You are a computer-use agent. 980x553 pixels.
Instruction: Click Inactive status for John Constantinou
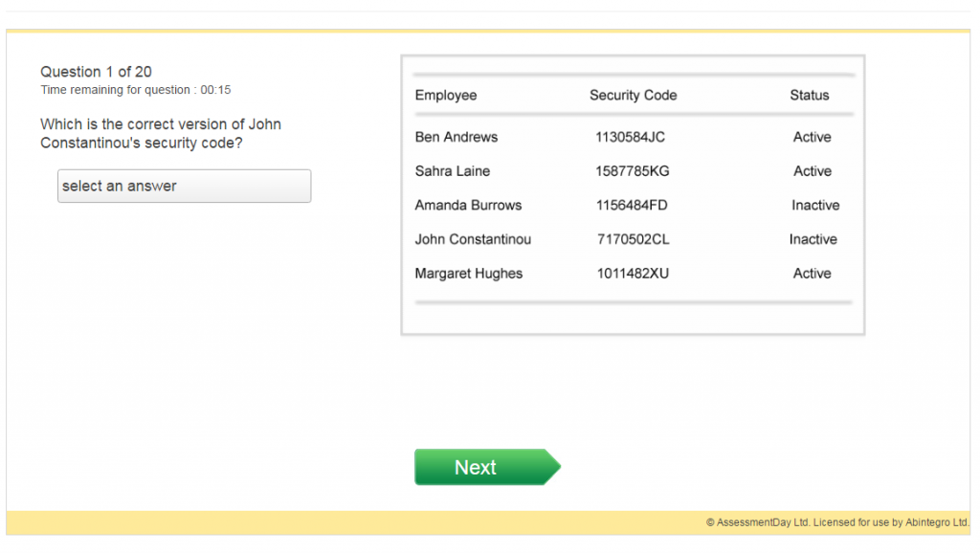click(x=813, y=239)
